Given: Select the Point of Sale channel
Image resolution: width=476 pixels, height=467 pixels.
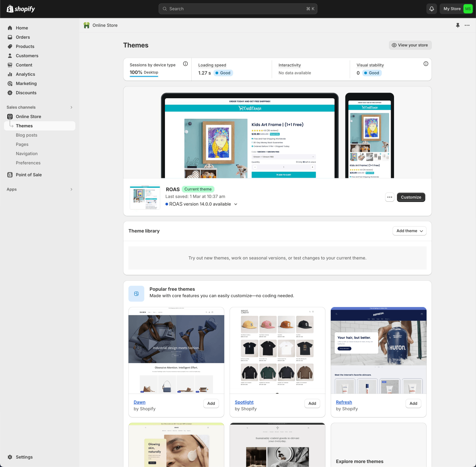Looking at the screenshot, I should coord(29,175).
